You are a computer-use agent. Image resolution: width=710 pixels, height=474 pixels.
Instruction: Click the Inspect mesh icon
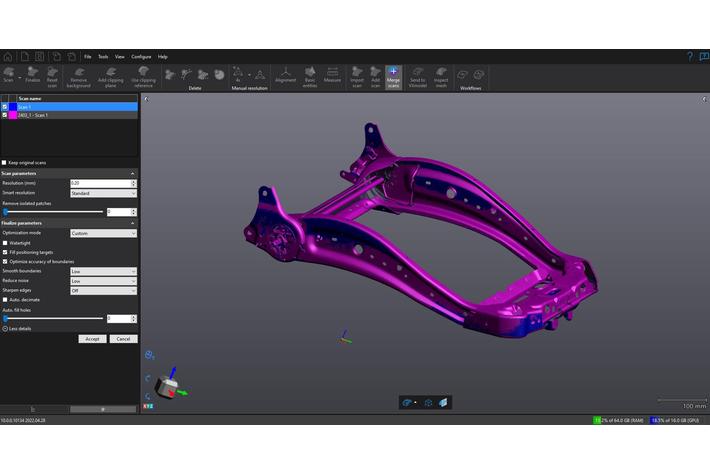point(441,76)
